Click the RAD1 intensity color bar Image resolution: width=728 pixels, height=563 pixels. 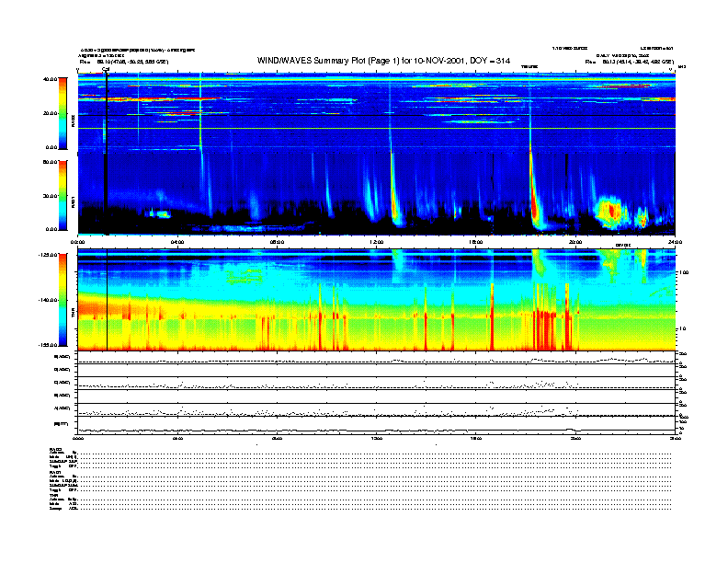click(x=63, y=195)
